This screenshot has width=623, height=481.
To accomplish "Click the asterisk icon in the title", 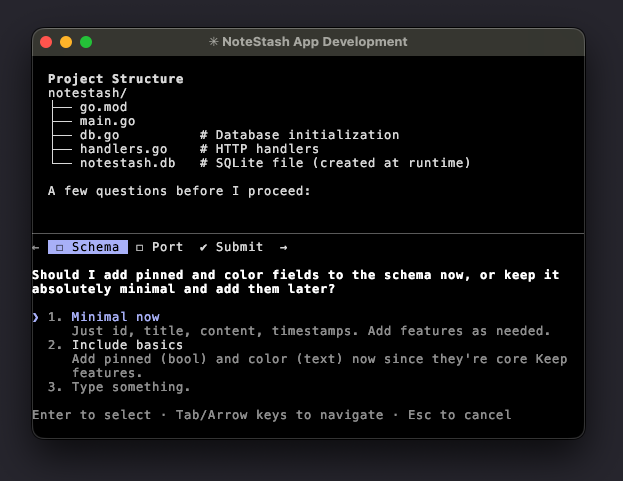I will click(x=214, y=42).
